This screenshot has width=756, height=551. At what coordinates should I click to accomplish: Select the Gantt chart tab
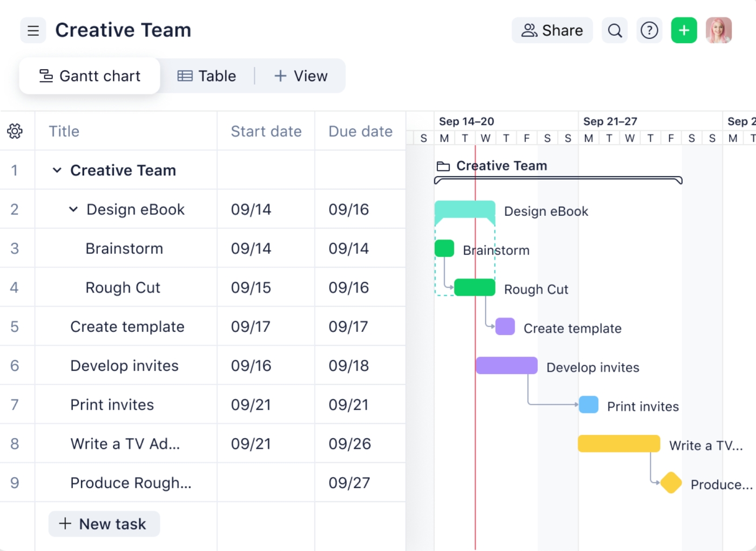click(x=89, y=76)
